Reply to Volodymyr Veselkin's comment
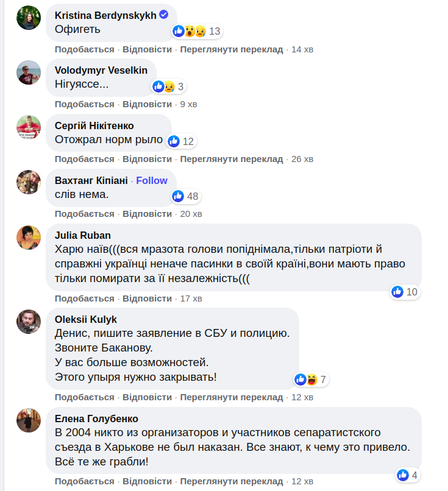448x491 pixels. click(x=147, y=104)
